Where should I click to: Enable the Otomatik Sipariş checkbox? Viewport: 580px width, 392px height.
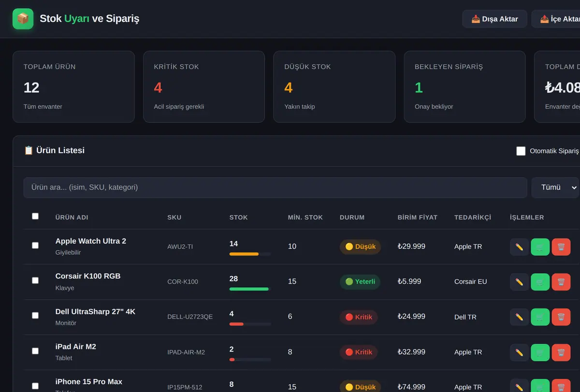point(521,151)
